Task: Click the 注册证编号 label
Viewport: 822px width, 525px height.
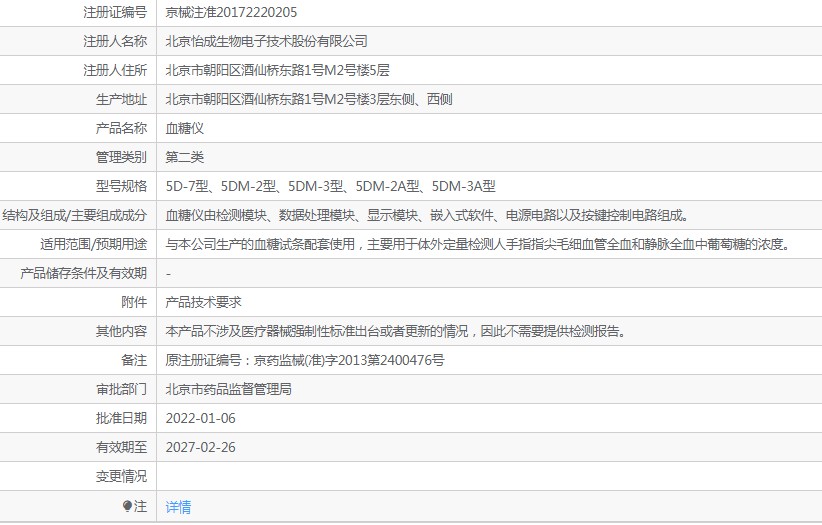Action: point(115,12)
